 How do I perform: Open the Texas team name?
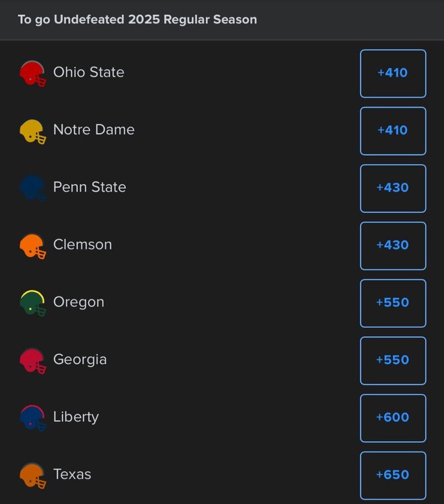(72, 474)
